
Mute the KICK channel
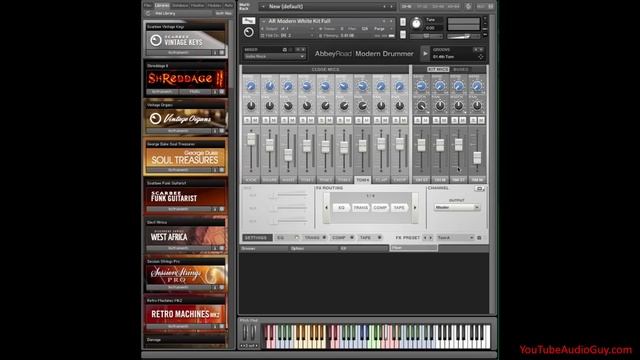255,120
